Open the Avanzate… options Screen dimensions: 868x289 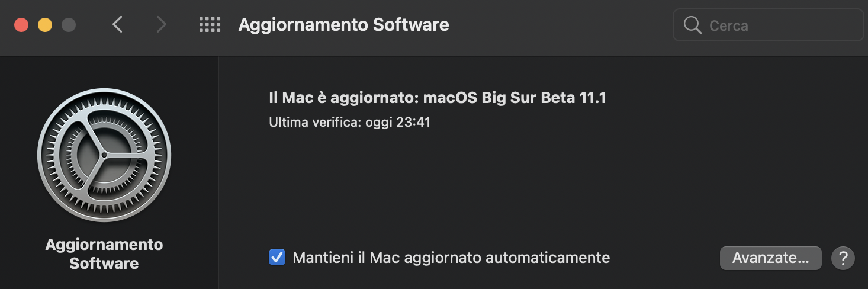tap(770, 258)
